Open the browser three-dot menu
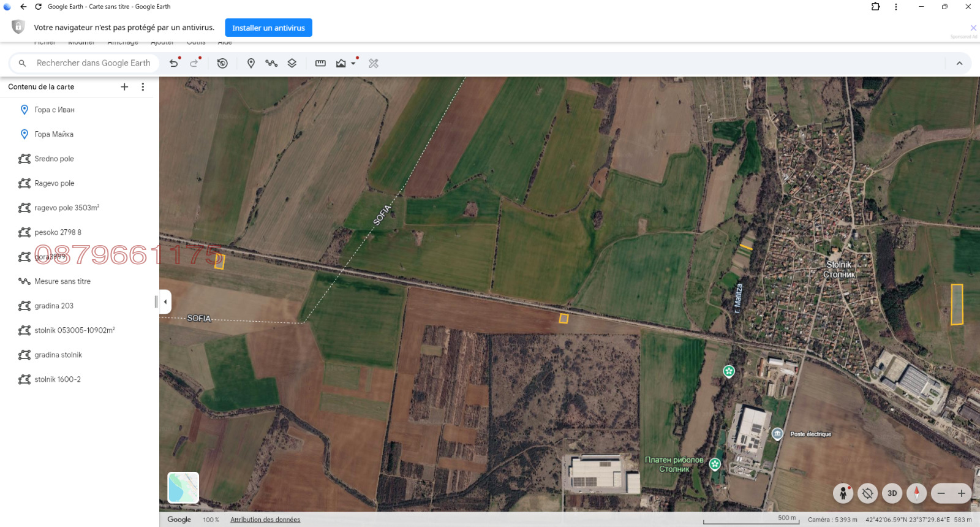The height and width of the screenshot is (527, 980). (x=896, y=7)
